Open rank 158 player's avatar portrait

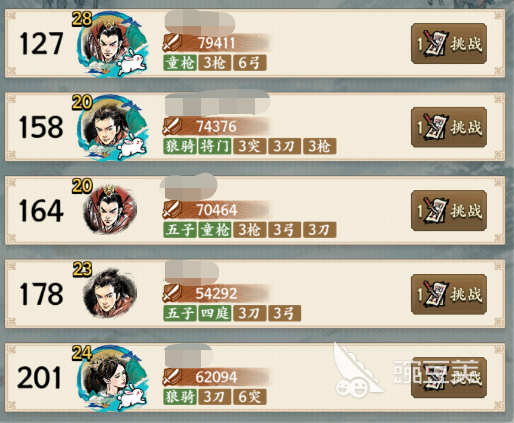pyautogui.click(x=112, y=128)
